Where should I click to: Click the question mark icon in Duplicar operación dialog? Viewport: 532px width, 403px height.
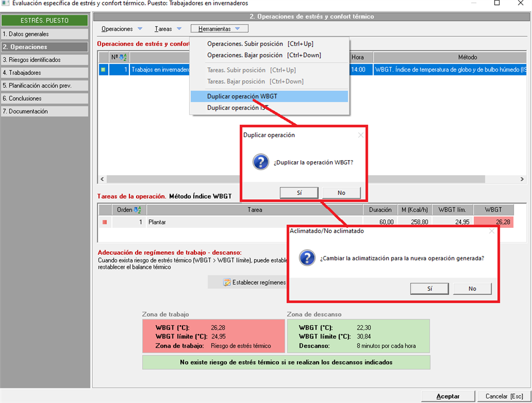pyautogui.click(x=261, y=163)
